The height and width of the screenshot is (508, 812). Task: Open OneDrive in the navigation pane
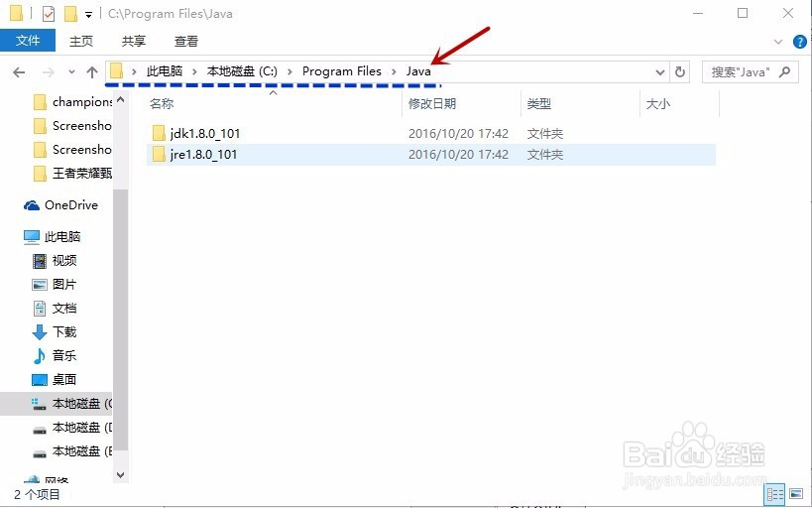point(71,205)
